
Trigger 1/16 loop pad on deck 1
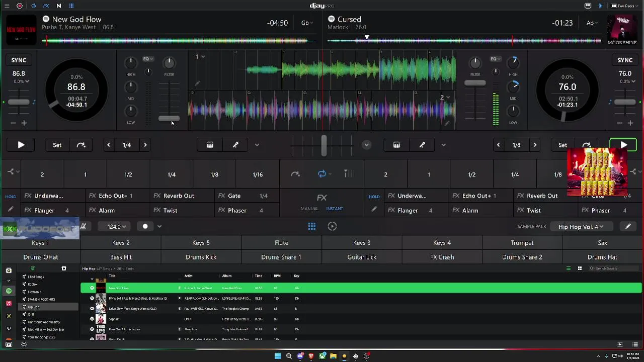[x=258, y=174]
